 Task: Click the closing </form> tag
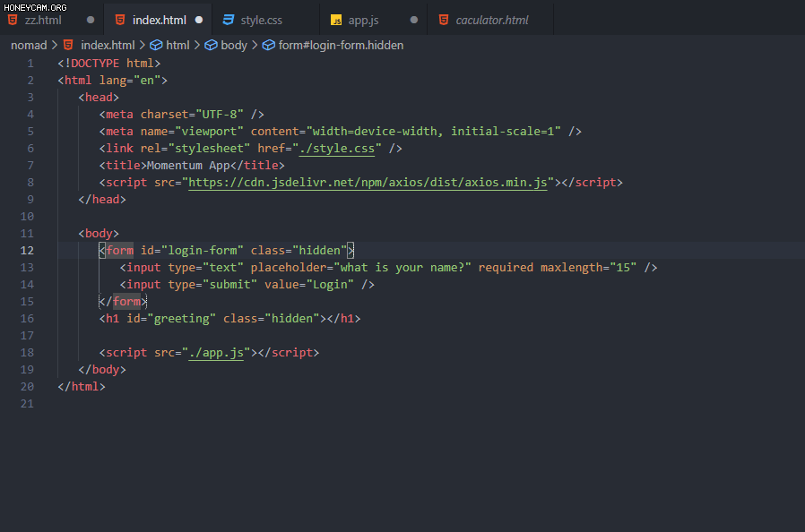[x=123, y=301]
